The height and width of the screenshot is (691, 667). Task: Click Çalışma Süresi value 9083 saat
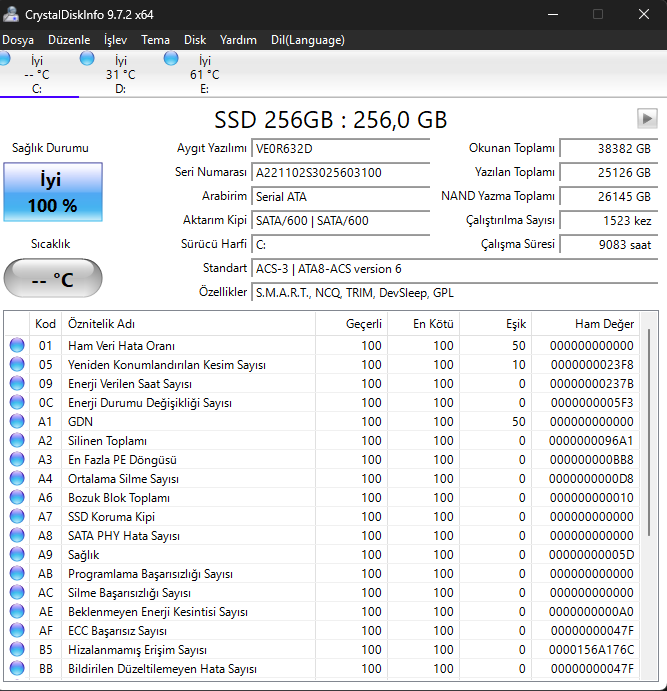609,245
